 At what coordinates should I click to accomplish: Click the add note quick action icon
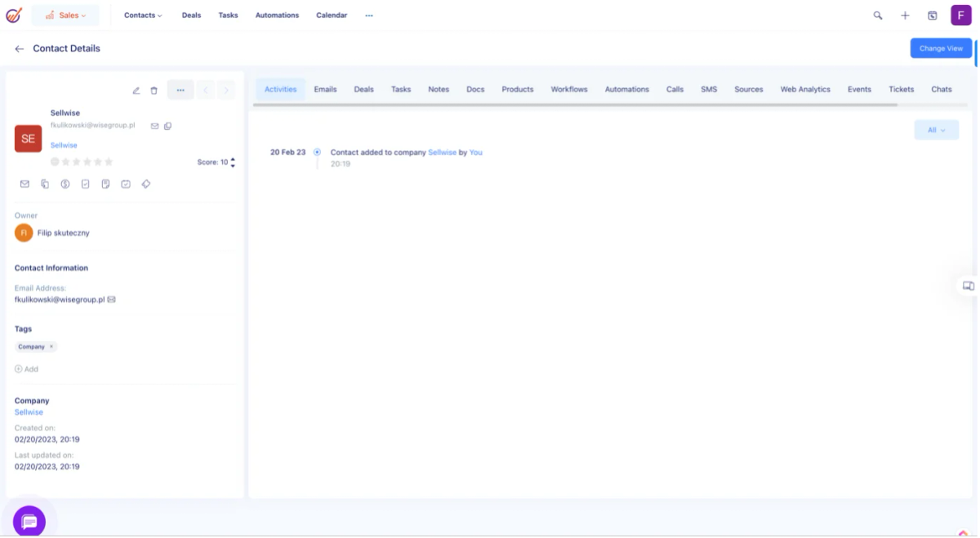tap(105, 185)
